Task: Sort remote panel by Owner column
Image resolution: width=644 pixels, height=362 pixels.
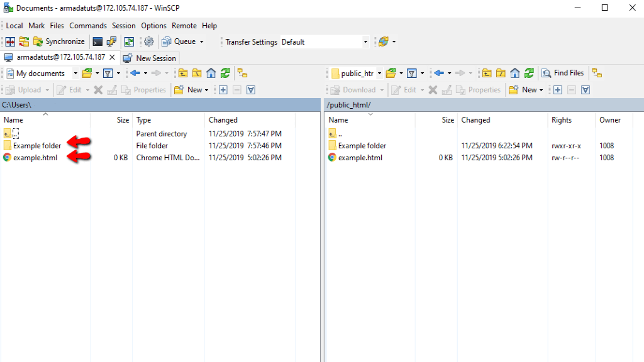Action: (x=614, y=120)
